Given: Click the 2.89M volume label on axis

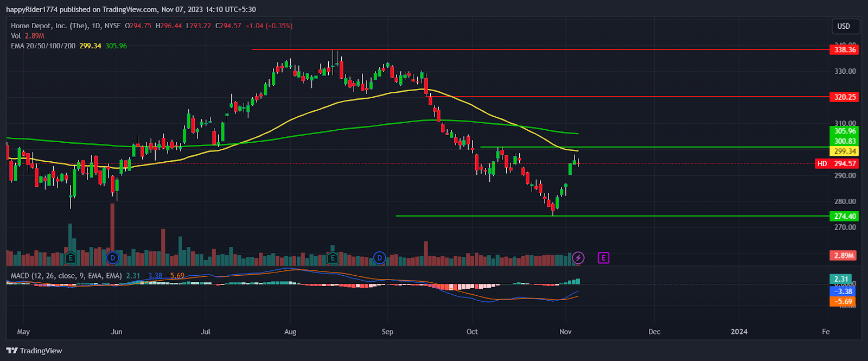Looking at the screenshot, I should point(844,255).
